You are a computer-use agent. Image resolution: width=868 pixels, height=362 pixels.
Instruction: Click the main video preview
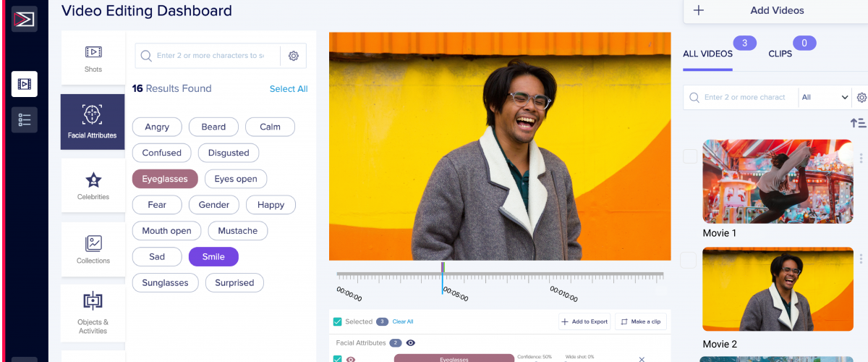(500, 146)
